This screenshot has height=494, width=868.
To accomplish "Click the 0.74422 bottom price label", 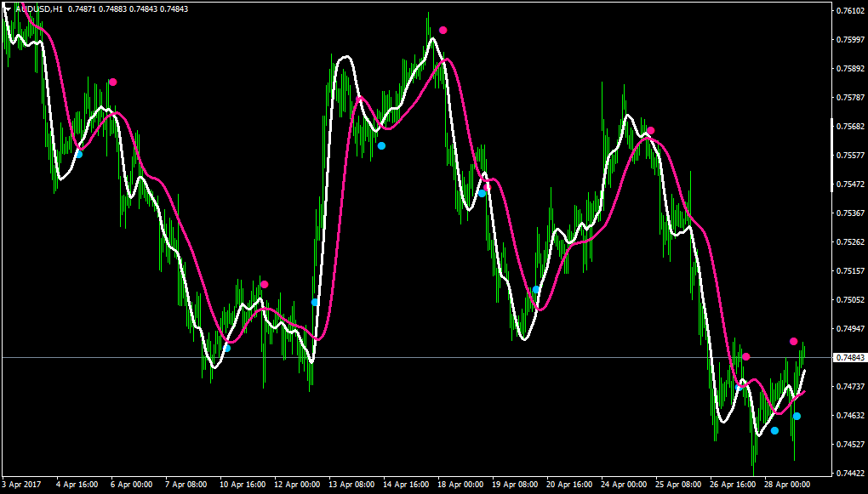I will [851, 473].
